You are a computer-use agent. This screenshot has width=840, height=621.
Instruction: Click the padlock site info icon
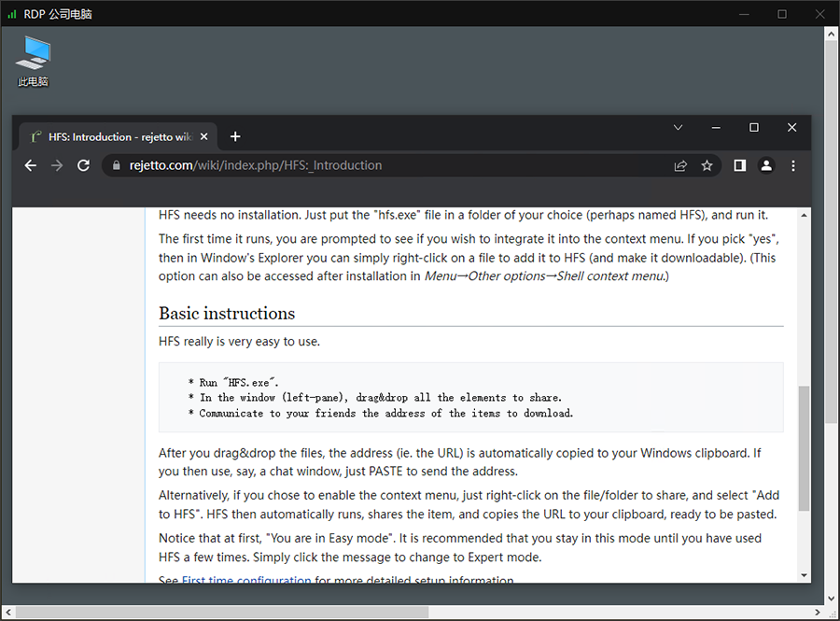pos(117,165)
